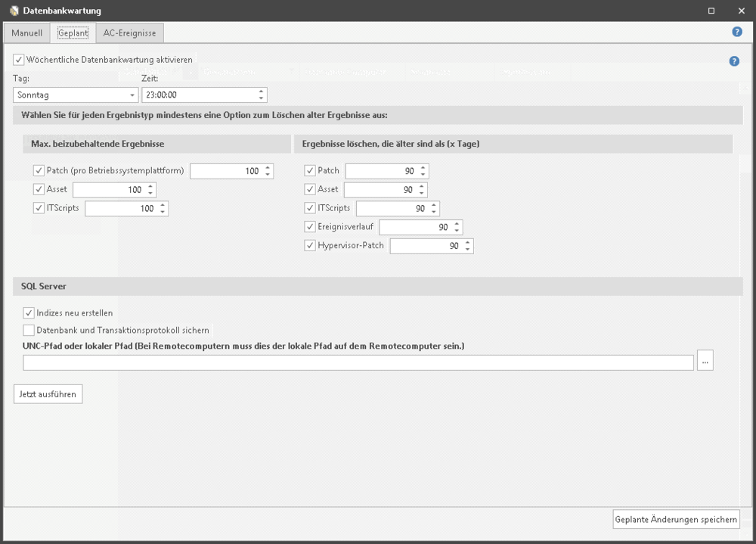Click the Jetzt ausführen button

[48, 394]
